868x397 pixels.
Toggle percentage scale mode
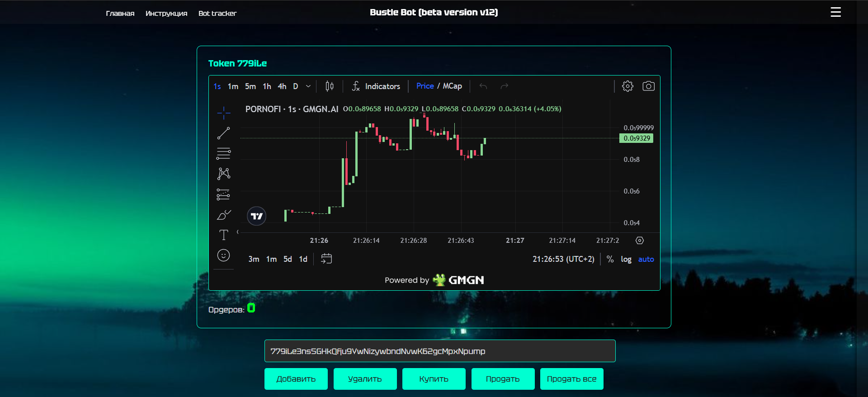click(610, 259)
